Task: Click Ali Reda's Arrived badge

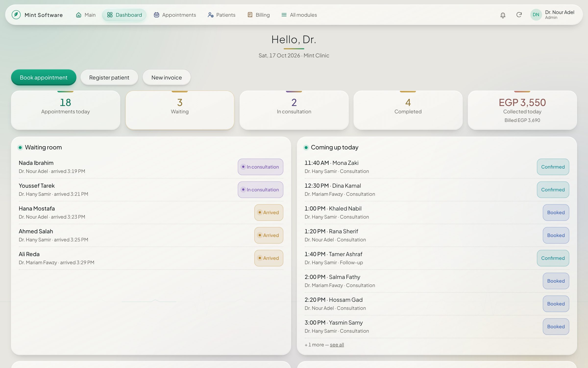Action: [269, 258]
